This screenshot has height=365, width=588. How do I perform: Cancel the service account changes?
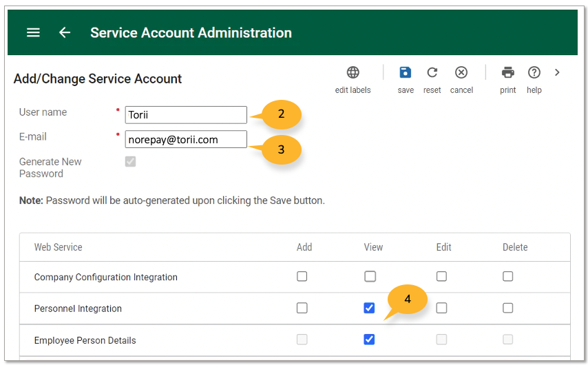461,72
